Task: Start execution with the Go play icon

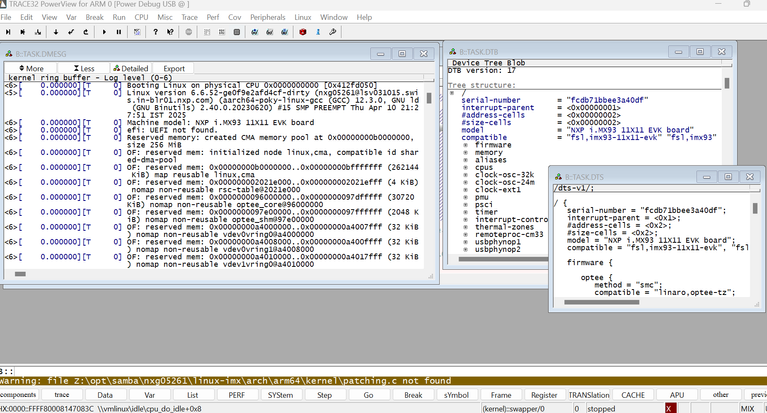Action: click(104, 32)
